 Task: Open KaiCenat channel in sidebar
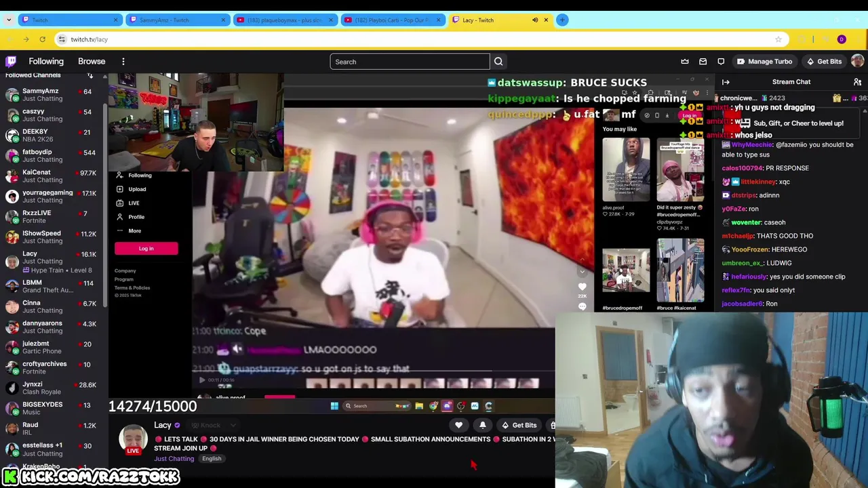coord(53,176)
